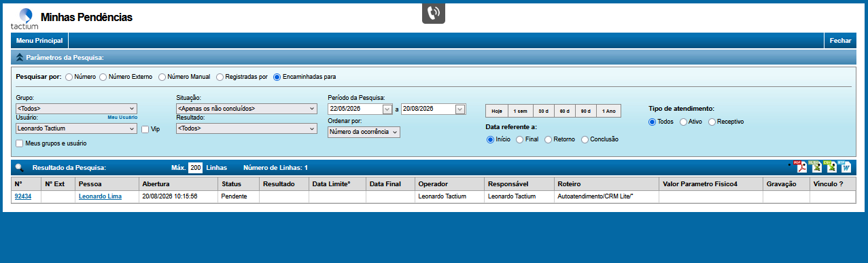Collapse the Parâmetros da Pesquisa panel
Viewport: 868px width, 263px height.
pyautogui.click(x=20, y=58)
